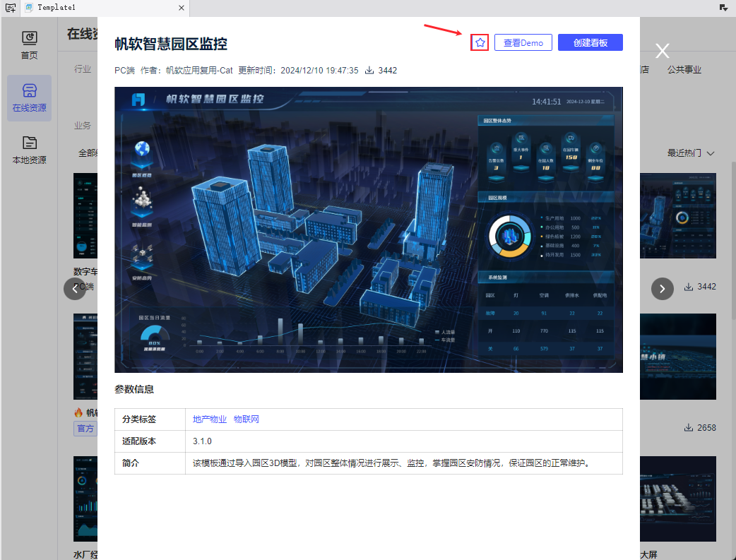The height and width of the screenshot is (560, 736).
Task: Click 创建看板 button
Action: coord(590,42)
